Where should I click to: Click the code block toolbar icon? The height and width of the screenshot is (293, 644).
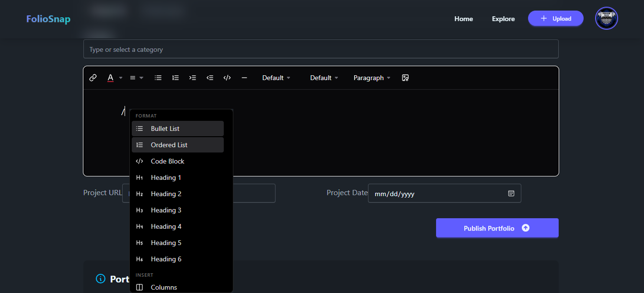click(227, 78)
